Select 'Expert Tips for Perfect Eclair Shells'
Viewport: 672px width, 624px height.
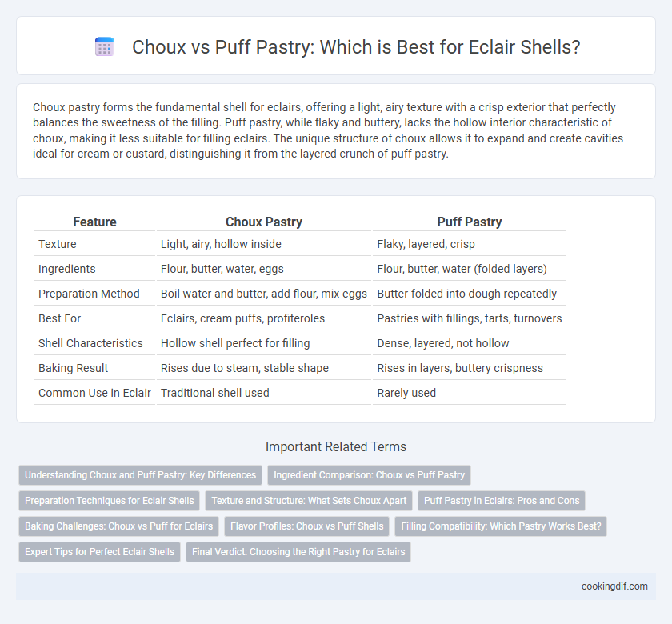[99, 552]
